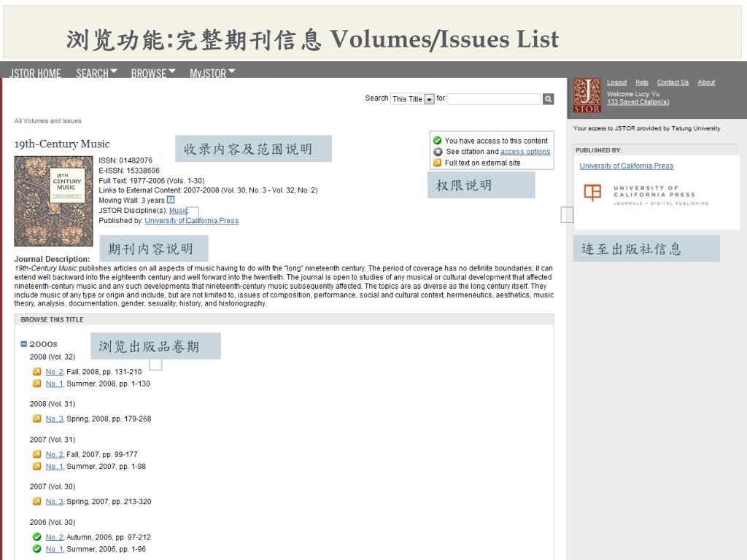This screenshot has height=560, width=747.
Task: Click external site icon for Fall 2007 No. 2
Action: (x=36, y=454)
